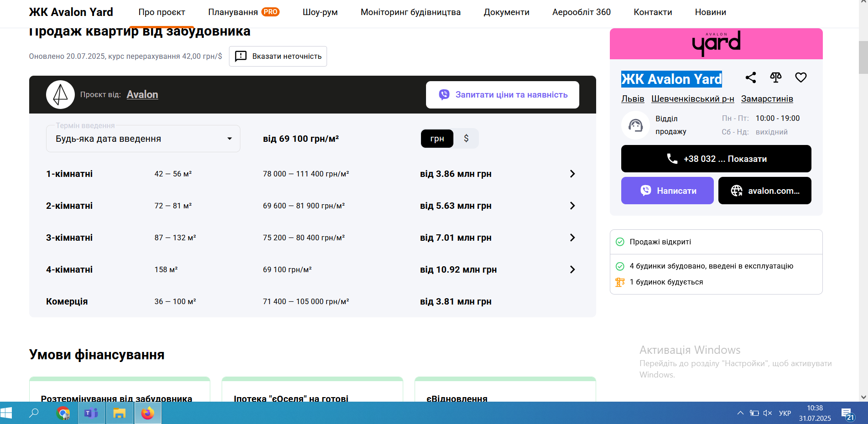Open the Про проєкт tab

coord(162,12)
